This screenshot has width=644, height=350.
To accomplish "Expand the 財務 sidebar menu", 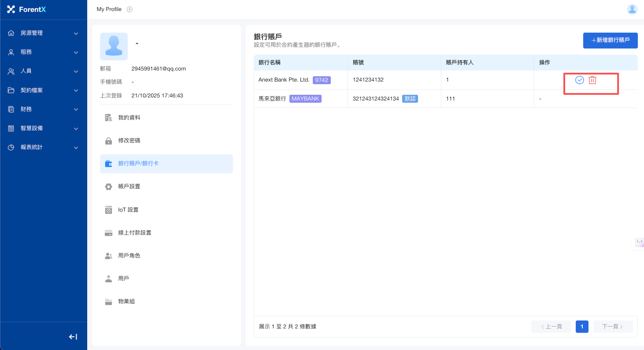I will coord(43,109).
